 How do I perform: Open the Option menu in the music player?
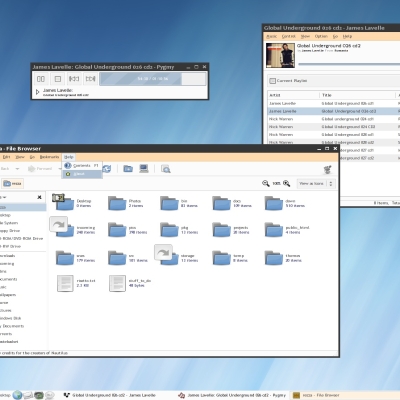click(321, 36)
